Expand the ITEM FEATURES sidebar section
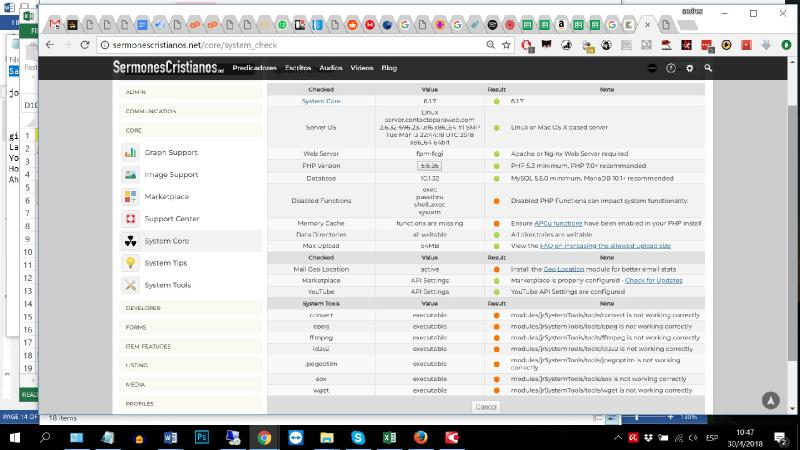 (x=149, y=346)
